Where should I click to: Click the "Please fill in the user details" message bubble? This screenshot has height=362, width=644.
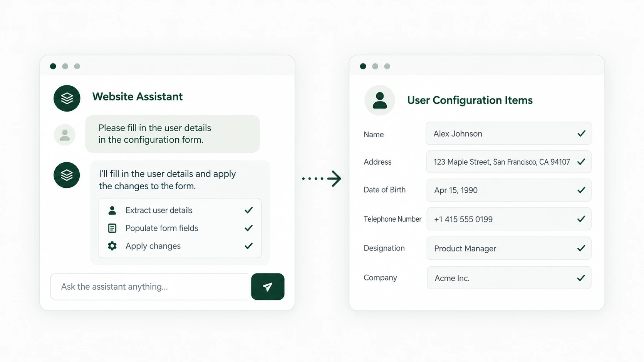[173, 134]
